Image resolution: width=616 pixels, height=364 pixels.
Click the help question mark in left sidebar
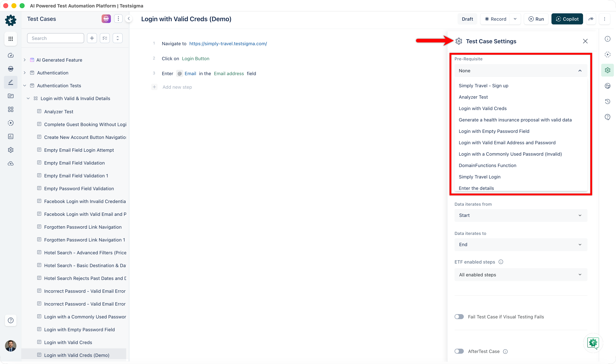click(11, 320)
